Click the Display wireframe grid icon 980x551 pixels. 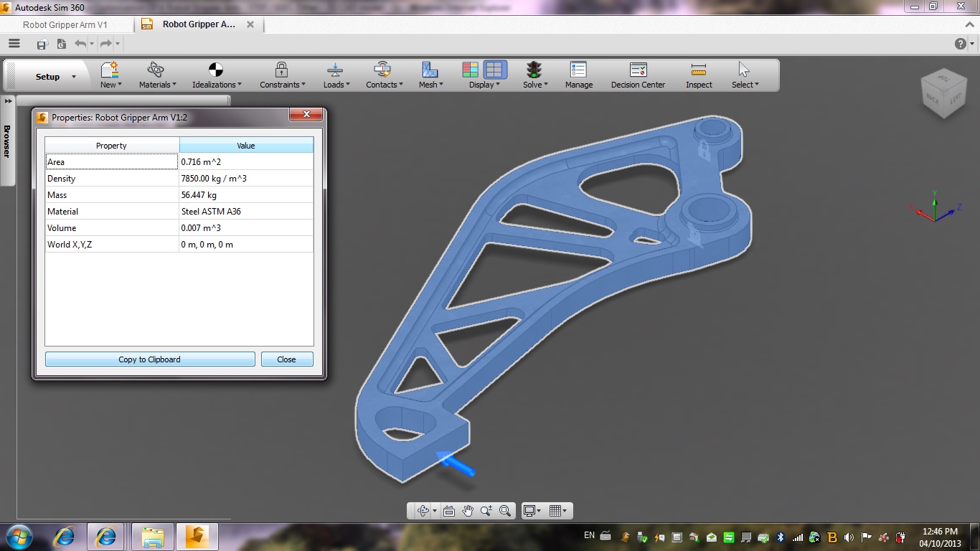click(x=494, y=70)
